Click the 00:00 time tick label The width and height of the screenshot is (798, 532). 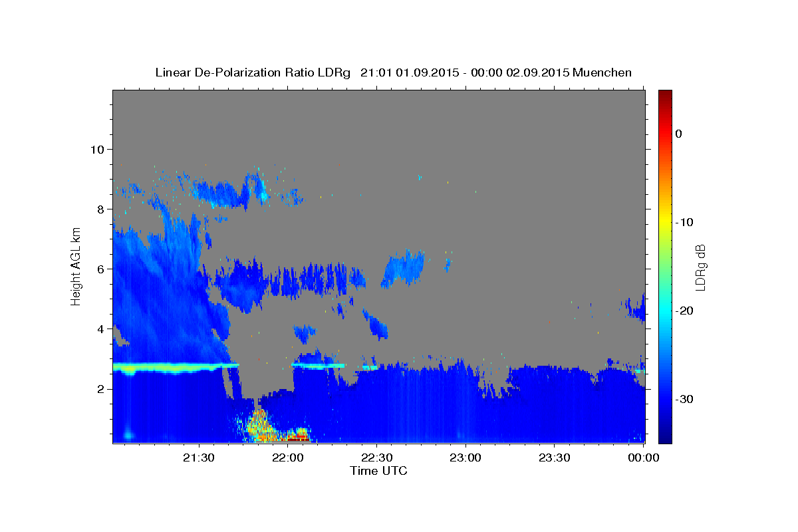click(x=643, y=458)
